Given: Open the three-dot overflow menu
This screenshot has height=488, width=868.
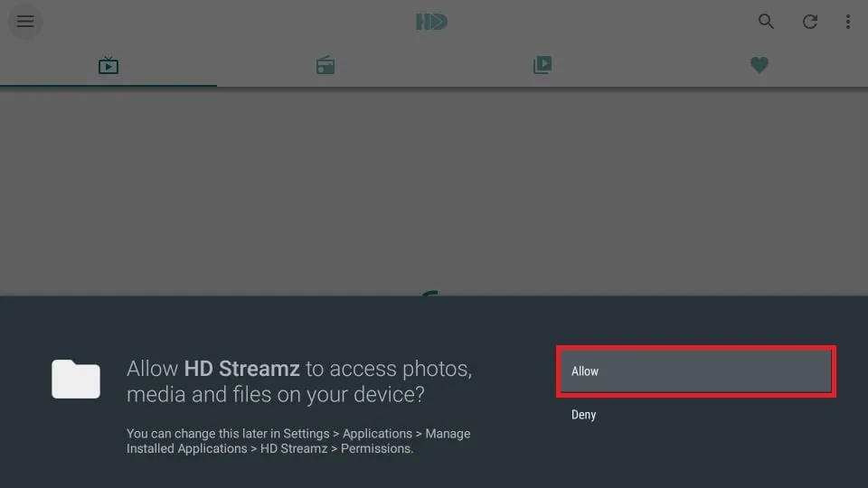Looking at the screenshot, I should [x=847, y=22].
